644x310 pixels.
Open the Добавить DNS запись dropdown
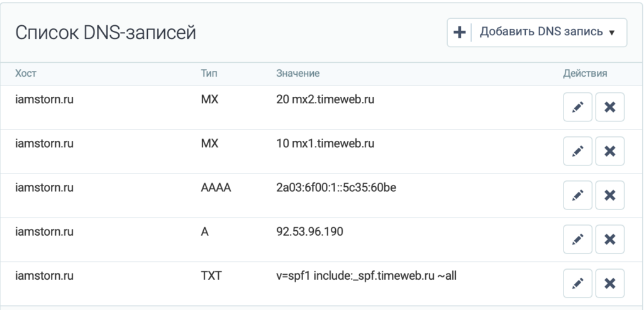[x=537, y=33]
